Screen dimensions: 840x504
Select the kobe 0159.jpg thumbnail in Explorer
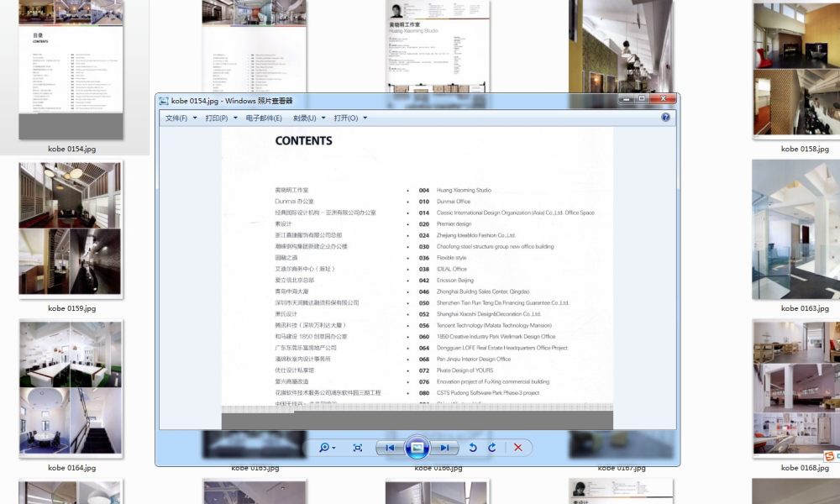coord(71,229)
